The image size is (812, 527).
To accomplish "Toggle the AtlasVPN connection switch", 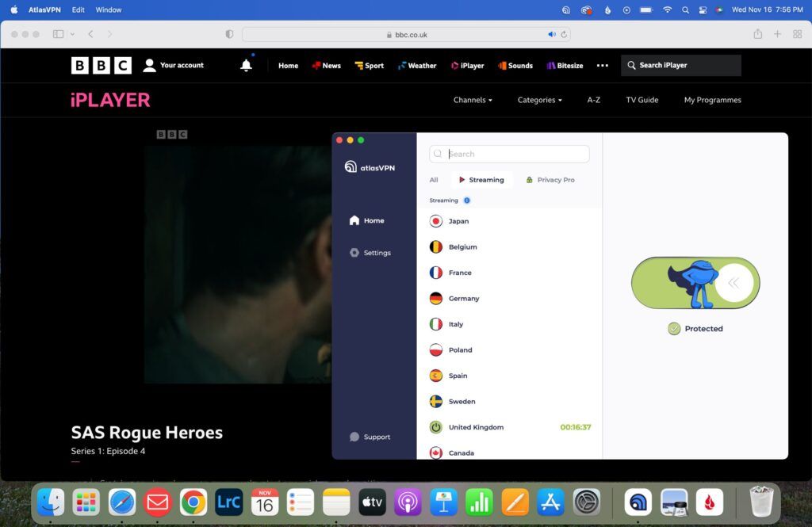I will point(695,283).
